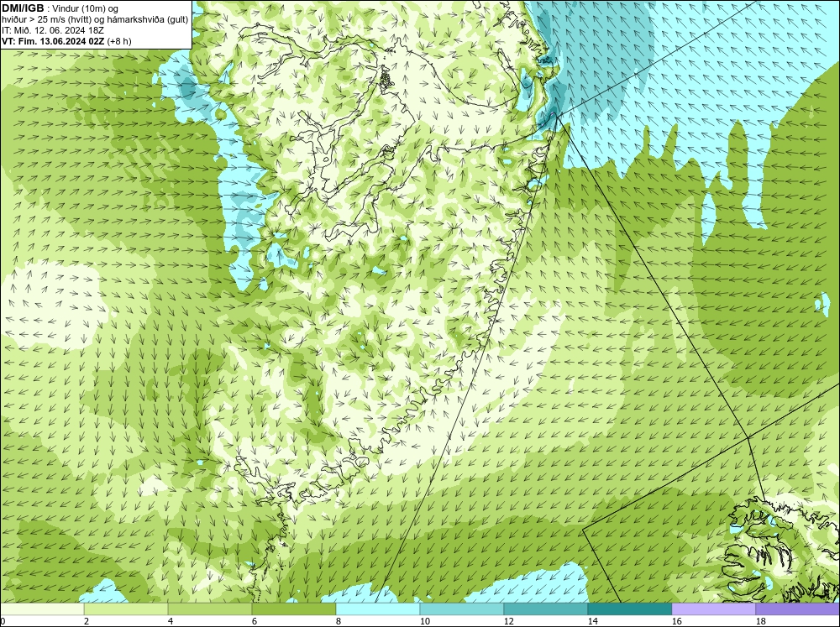Screen dimensions: 840x627
Task: Click the "18" scale label
Action: click(x=760, y=621)
